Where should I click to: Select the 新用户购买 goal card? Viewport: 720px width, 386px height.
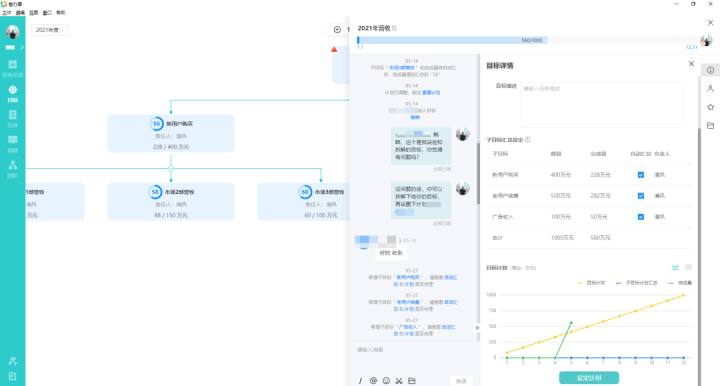point(171,134)
